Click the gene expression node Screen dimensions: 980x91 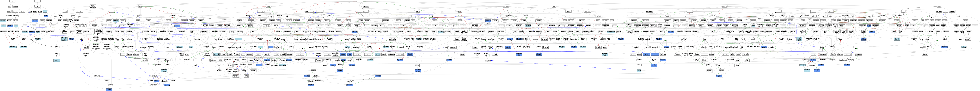(676, 20)
